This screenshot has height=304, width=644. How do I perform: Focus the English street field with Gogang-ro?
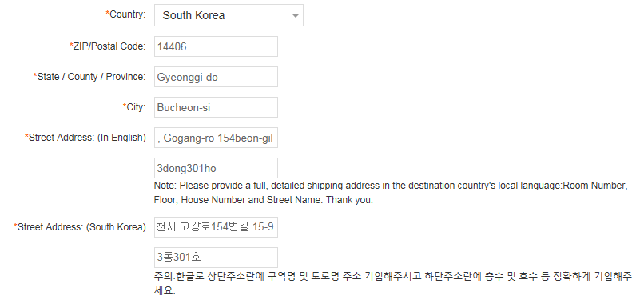click(216, 138)
